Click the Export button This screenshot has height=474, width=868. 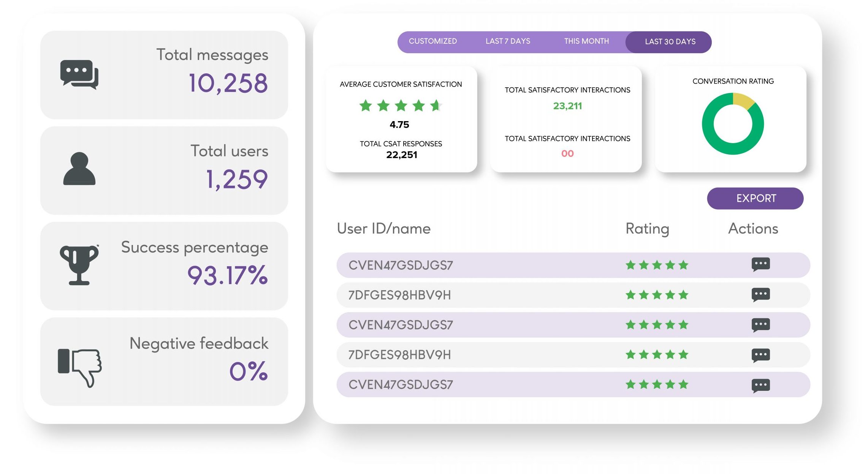pyautogui.click(x=755, y=198)
